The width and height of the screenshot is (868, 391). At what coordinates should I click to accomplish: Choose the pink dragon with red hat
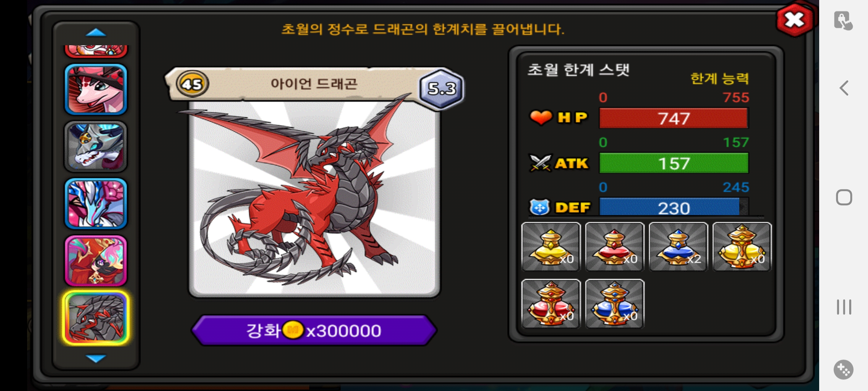tap(96, 89)
